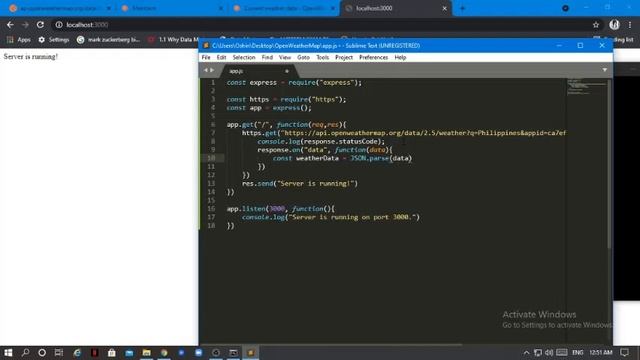Open the Chrome profile avatar

(x=614, y=25)
